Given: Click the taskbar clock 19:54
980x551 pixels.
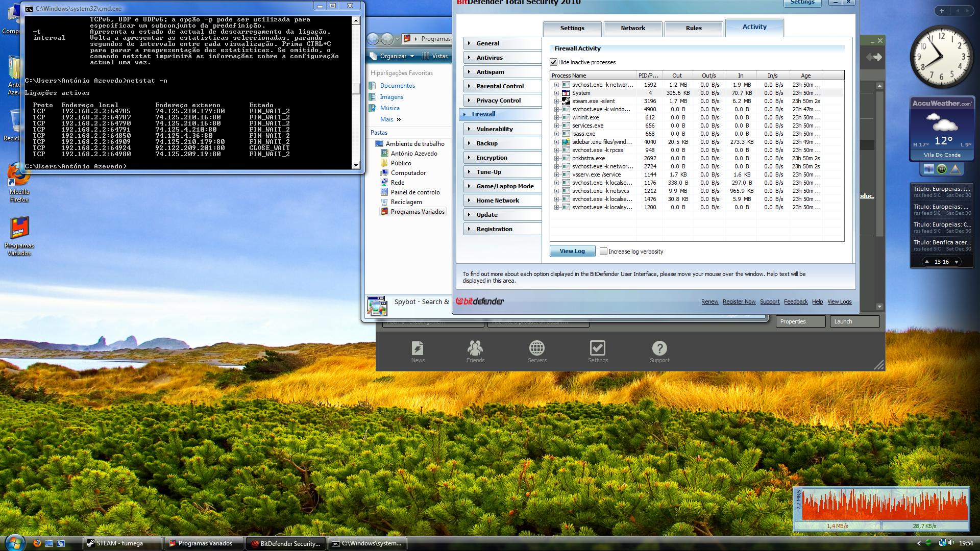Looking at the screenshot, I should pyautogui.click(x=966, y=543).
